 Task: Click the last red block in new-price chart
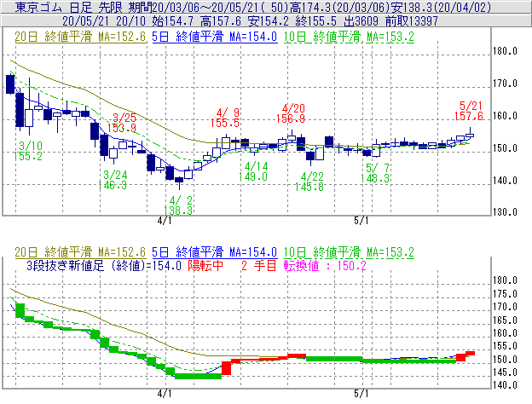point(470,353)
